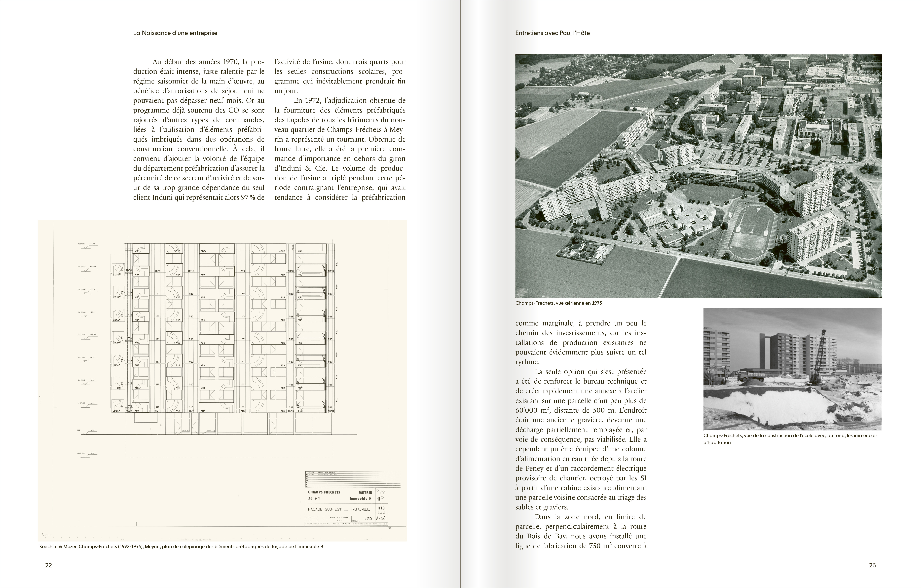This screenshot has width=921, height=588.
Task: Click page number 22
Action: [x=49, y=565]
